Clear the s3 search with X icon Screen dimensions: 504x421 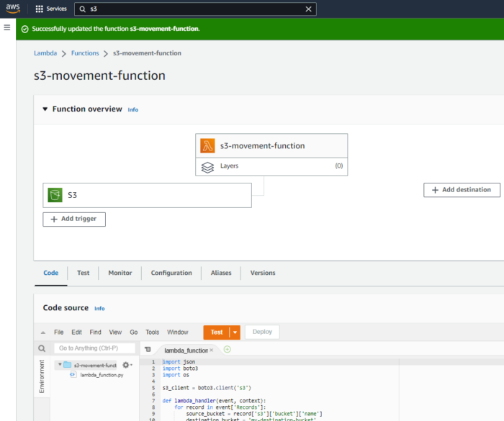(x=308, y=9)
